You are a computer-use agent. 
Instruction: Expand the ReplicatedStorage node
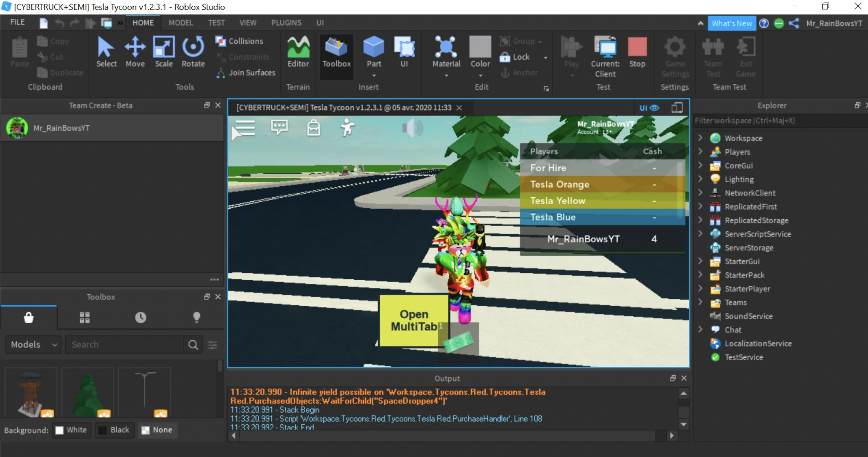700,220
